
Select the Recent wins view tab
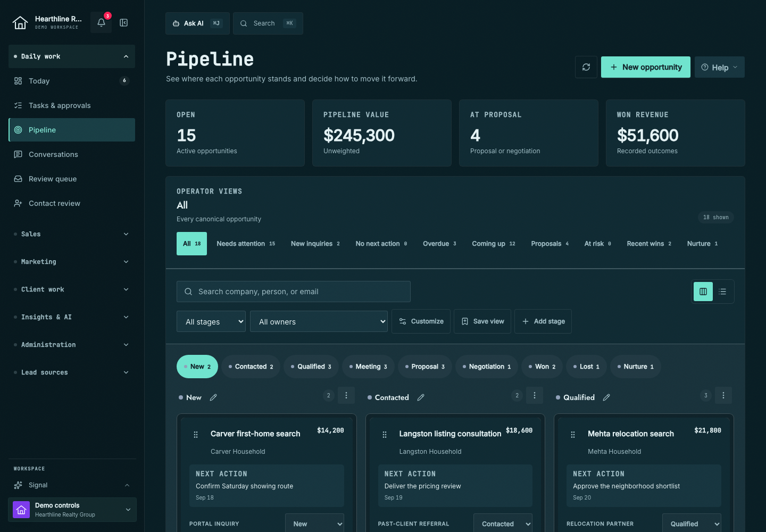pyautogui.click(x=649, y=244)
